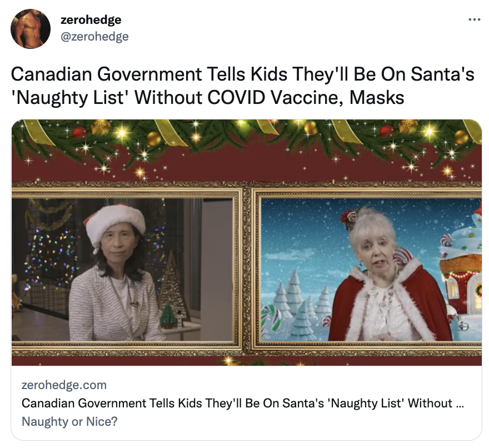Open the link card preview image
489x448 pixels.
pos(247,242)
